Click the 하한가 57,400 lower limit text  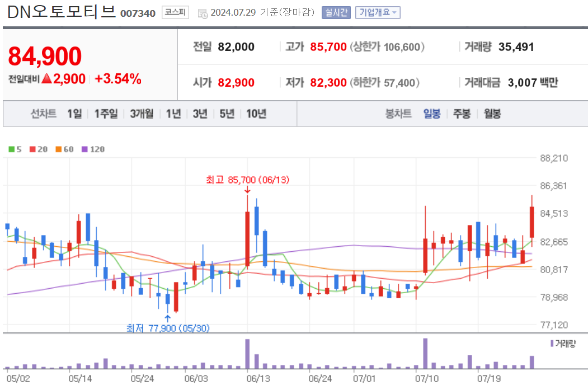[384, 83]
